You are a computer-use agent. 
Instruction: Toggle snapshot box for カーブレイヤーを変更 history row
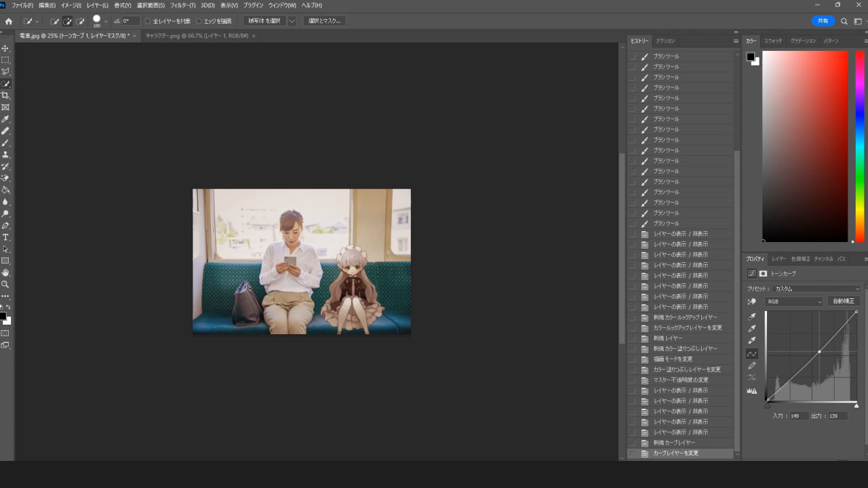coord(633,453)
